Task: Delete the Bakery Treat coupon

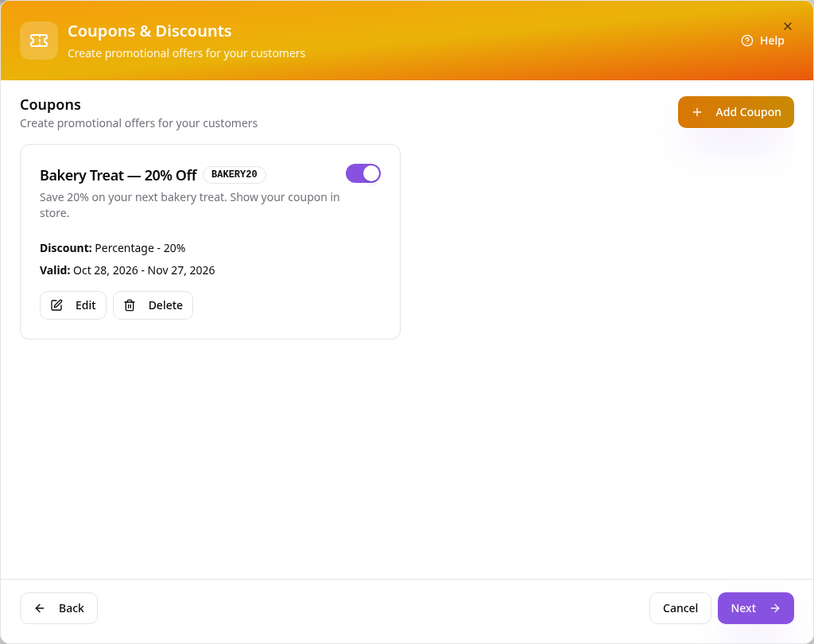Action: pyautogui.click(x=153, y=305)
